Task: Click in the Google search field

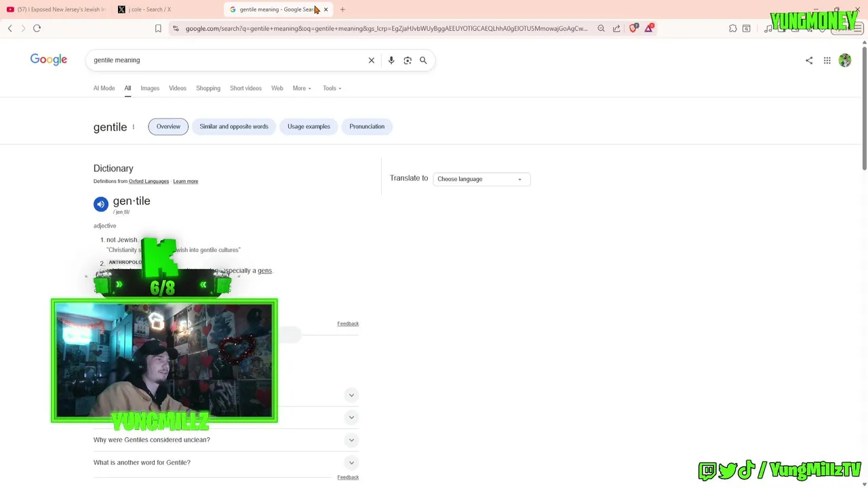Action: [227, 60]
